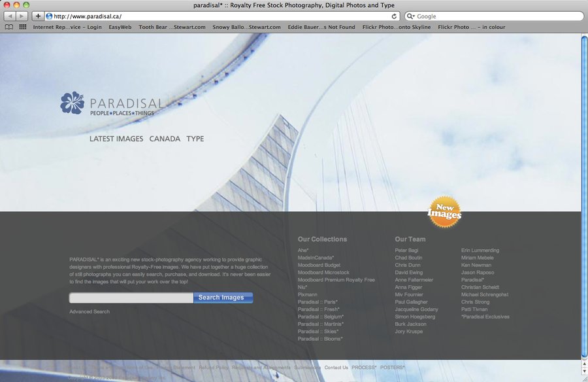Open team member Peter Bagi
The image size is (588, 382).
click(x=406, y=250)
